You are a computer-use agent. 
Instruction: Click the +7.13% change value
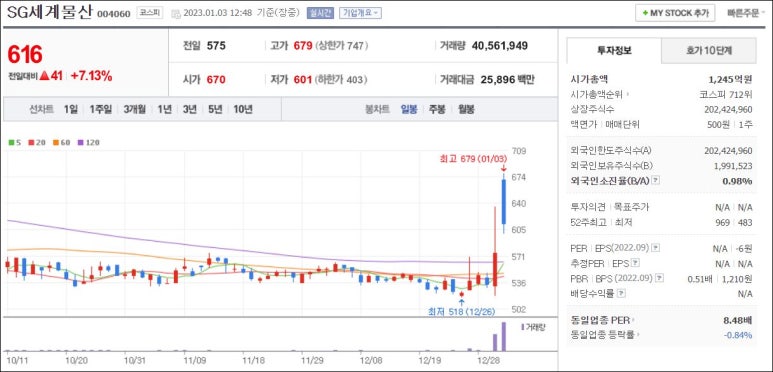(x=91, y=76)
